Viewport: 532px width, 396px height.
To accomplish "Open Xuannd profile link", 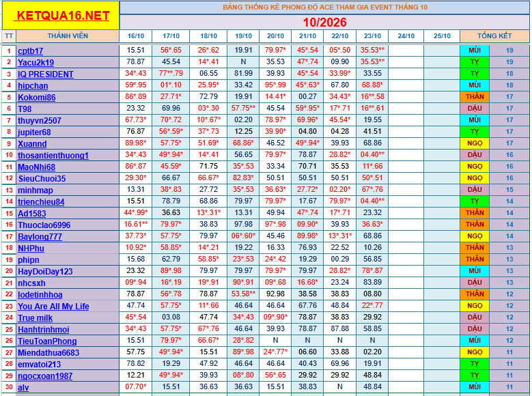I will coord(32,144).
